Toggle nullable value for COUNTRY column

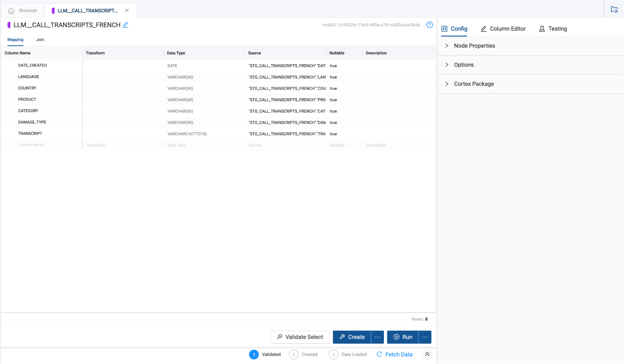click(x=333, y=89)
